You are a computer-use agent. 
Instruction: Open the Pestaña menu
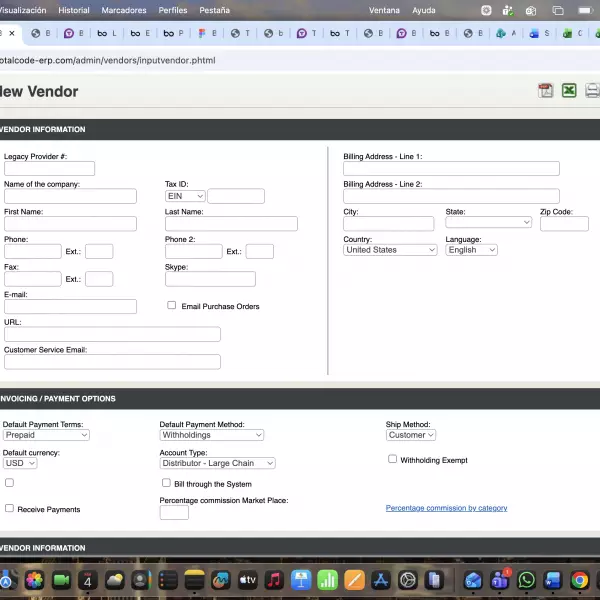[214, 10]
